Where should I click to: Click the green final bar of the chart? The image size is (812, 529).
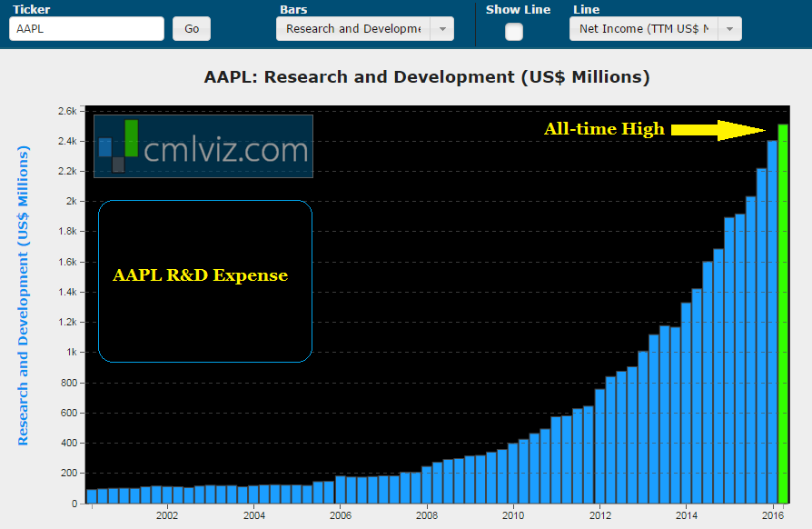tap(783, 314)
